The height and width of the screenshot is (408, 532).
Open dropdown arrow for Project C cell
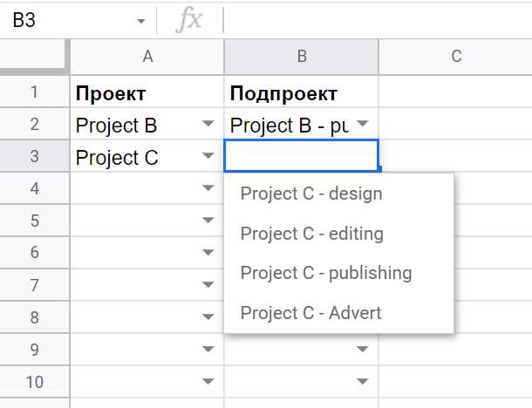pos(208,157)
